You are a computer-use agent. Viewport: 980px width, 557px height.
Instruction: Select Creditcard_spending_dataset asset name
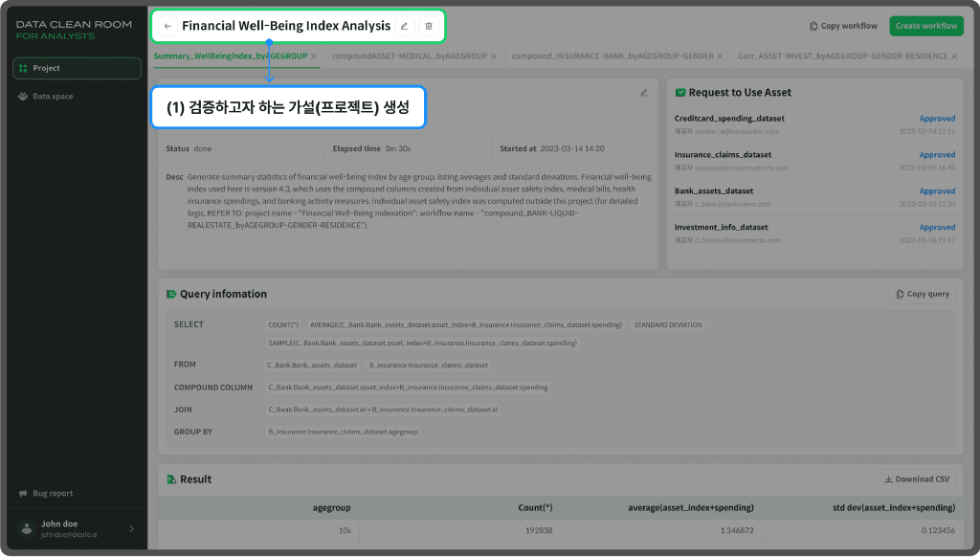pos(729,119)
